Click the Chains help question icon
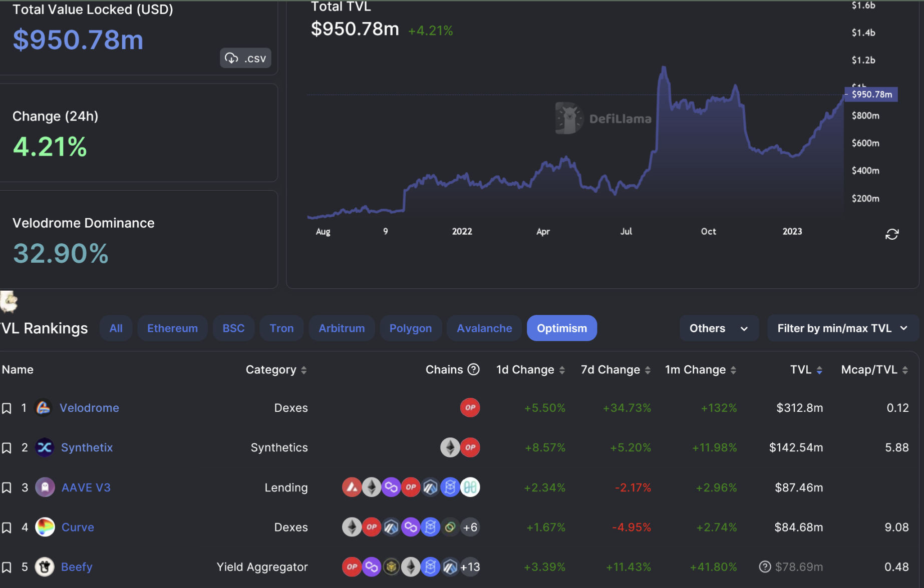924x588 pixels. coord(473,369)
